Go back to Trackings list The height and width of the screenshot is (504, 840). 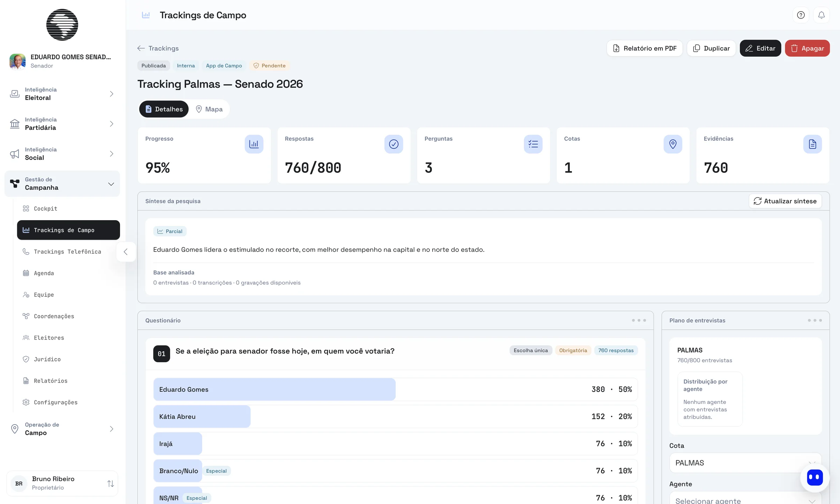tap(158, 48)
